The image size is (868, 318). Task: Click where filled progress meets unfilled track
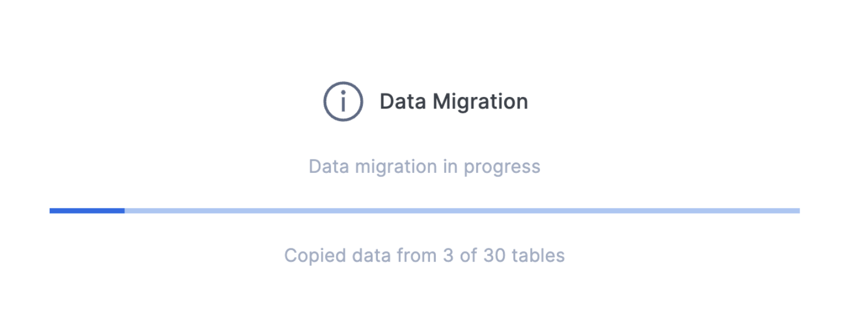(x=125, y=211)
